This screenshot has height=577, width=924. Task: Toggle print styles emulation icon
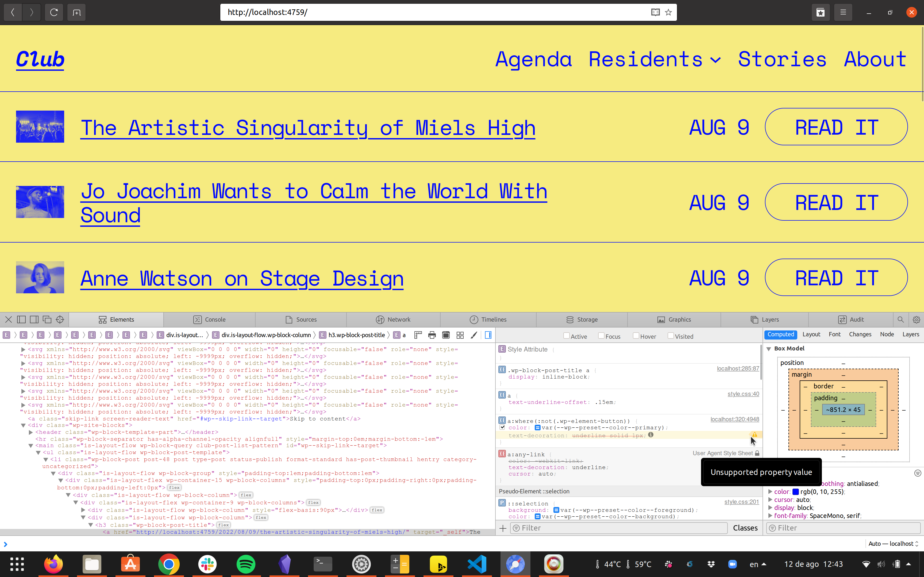432,335
